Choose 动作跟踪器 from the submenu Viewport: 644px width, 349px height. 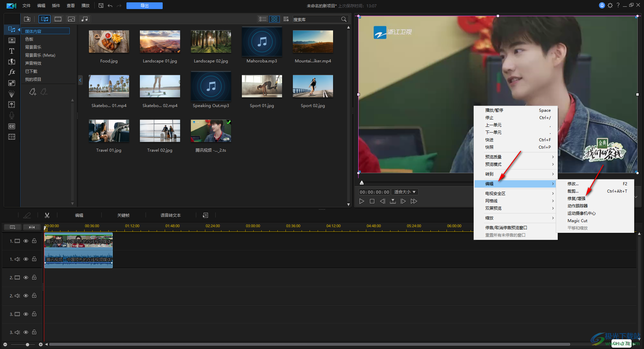click(595, 206)
